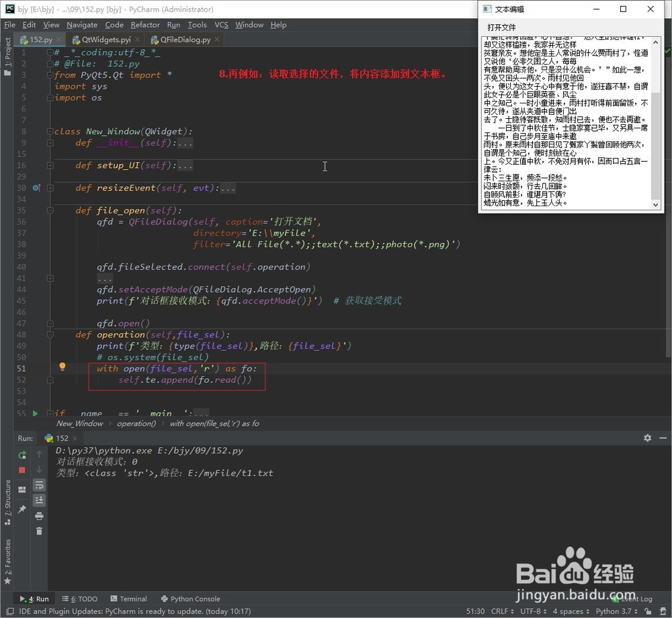Open the Refactor menu

click(145, 25)
